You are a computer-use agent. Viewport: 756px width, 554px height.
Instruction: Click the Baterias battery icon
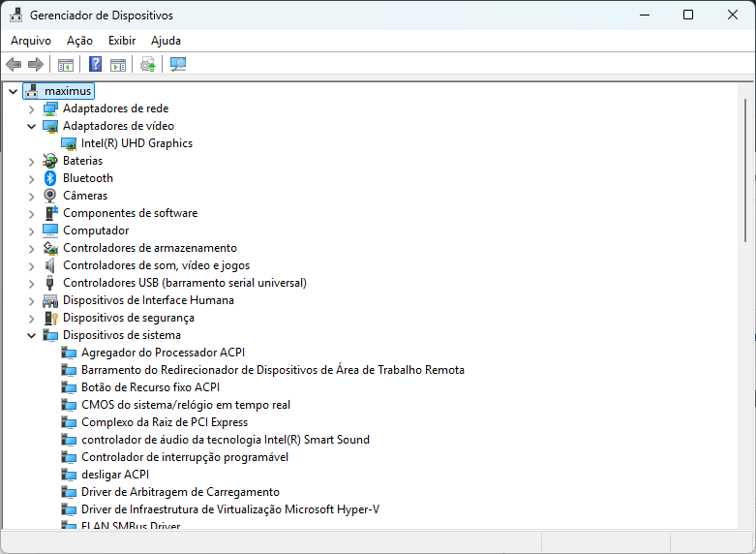coord(50,161)
